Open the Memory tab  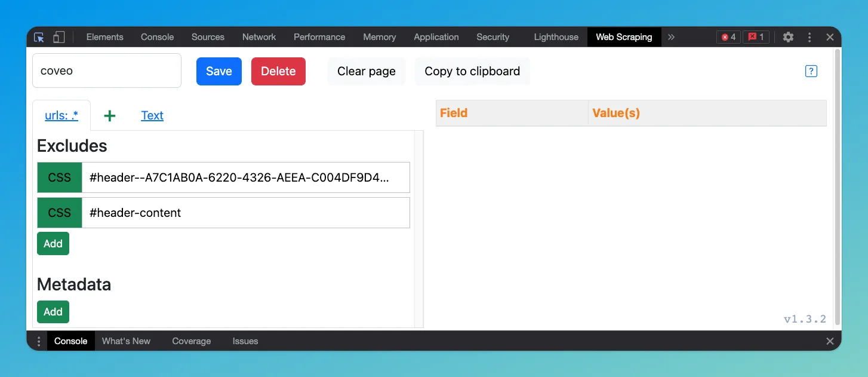380,37
